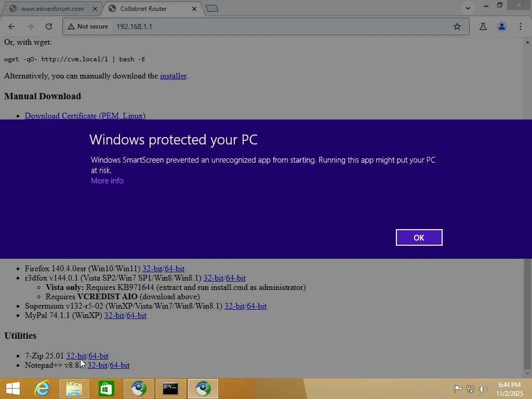
Task: Open the Chrome three-dot menu
Action: (x=521, y=26)
